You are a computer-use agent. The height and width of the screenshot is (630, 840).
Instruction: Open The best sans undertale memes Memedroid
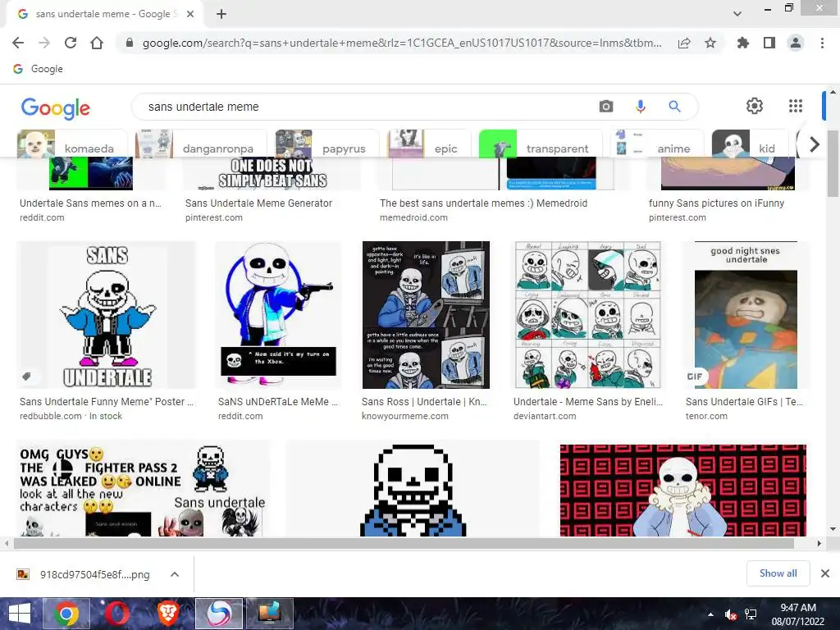point(484,203)
